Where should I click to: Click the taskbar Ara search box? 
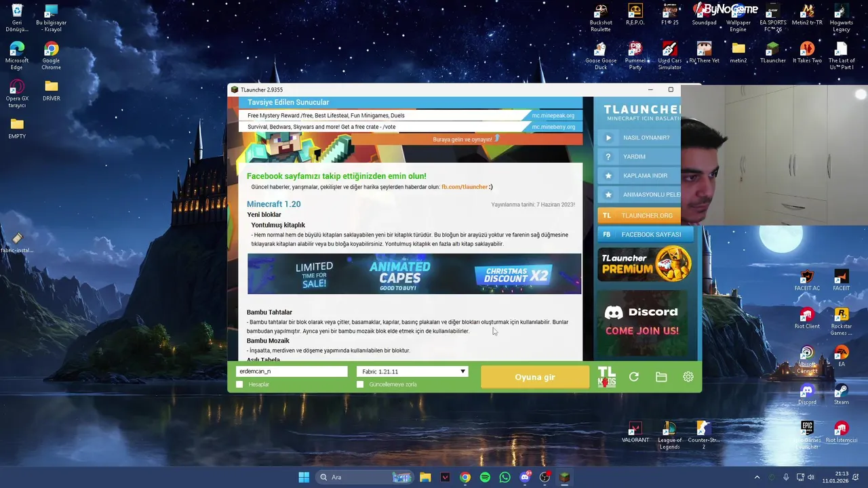pos(366,477)
